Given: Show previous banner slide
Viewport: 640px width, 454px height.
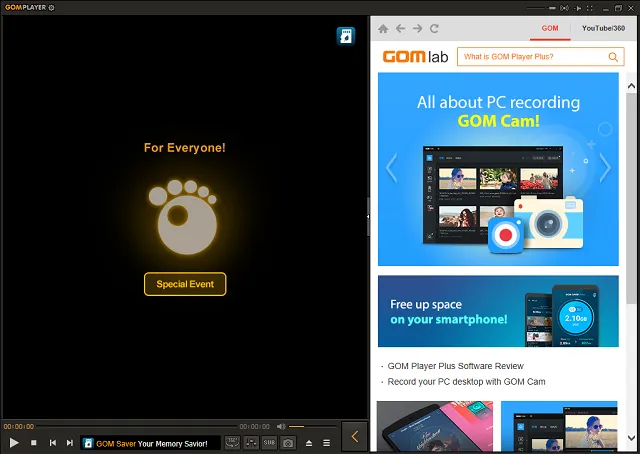Looking at the screenshot, I should click(x=391, y=168).
